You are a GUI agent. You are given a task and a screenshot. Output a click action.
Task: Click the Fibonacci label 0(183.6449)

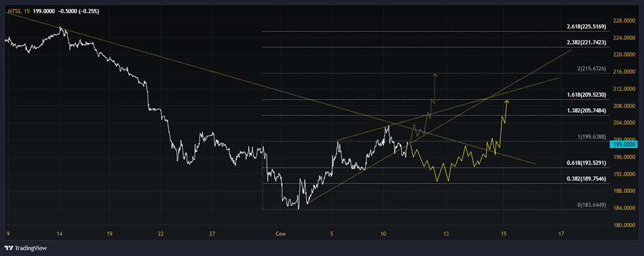coord(592,205)
